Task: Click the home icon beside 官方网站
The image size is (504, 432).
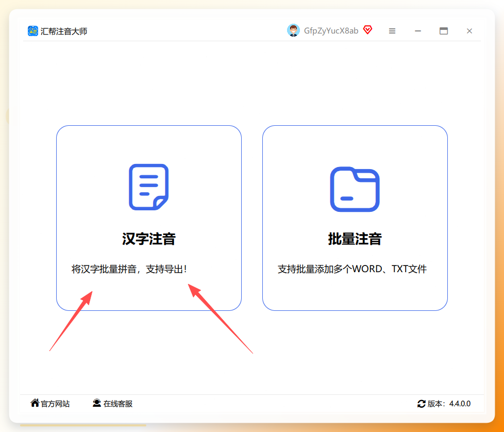Action: (x=35, y=403)
